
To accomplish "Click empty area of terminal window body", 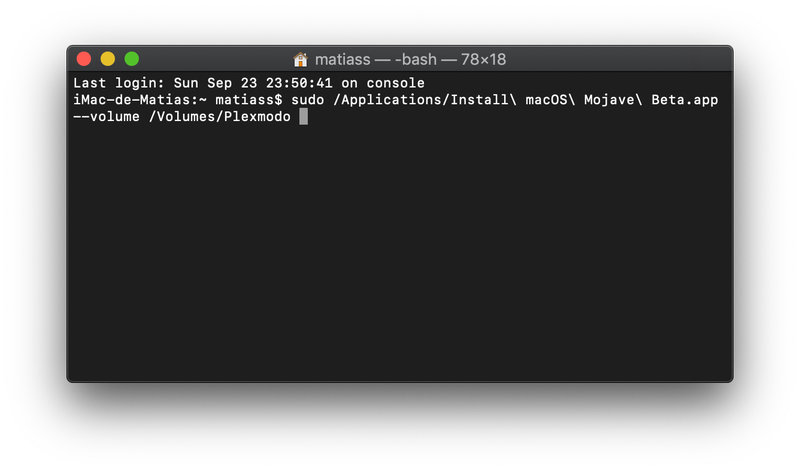I will pyautogui.click(x=400, y=250).
